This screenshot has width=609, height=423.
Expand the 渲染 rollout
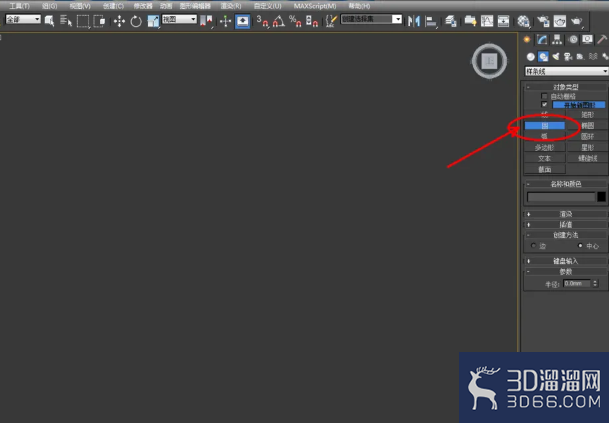566,214
